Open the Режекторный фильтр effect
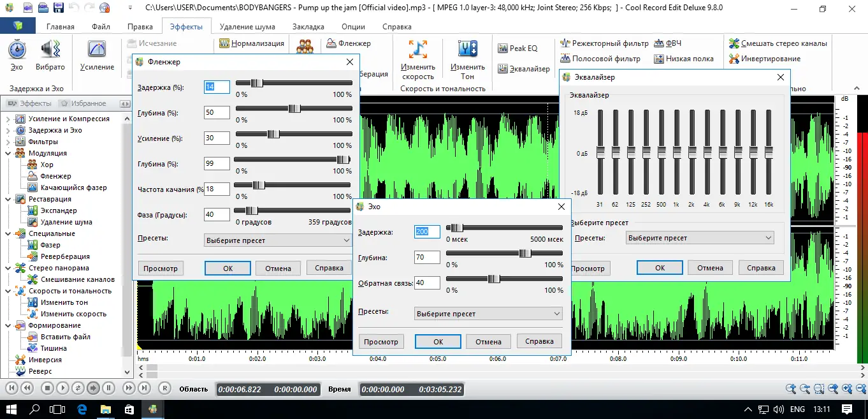The image size is (868, 419). [x=604, y=43]
